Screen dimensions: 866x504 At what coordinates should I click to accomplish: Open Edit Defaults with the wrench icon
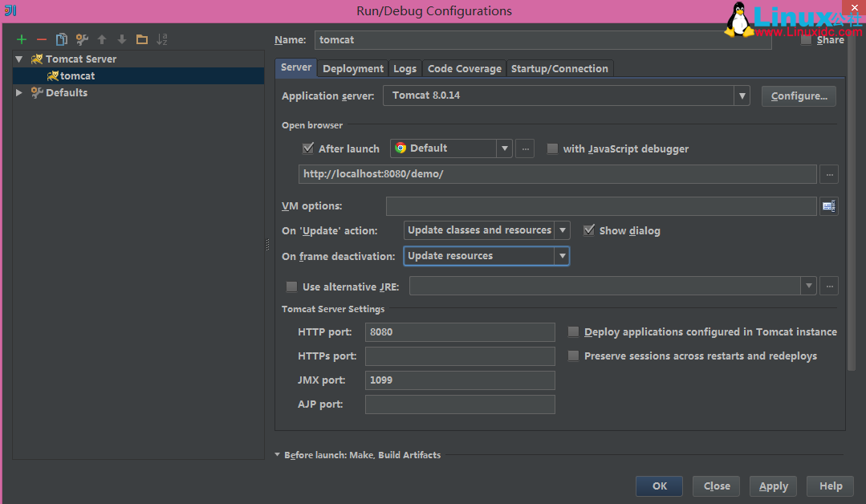click(80, 39)
